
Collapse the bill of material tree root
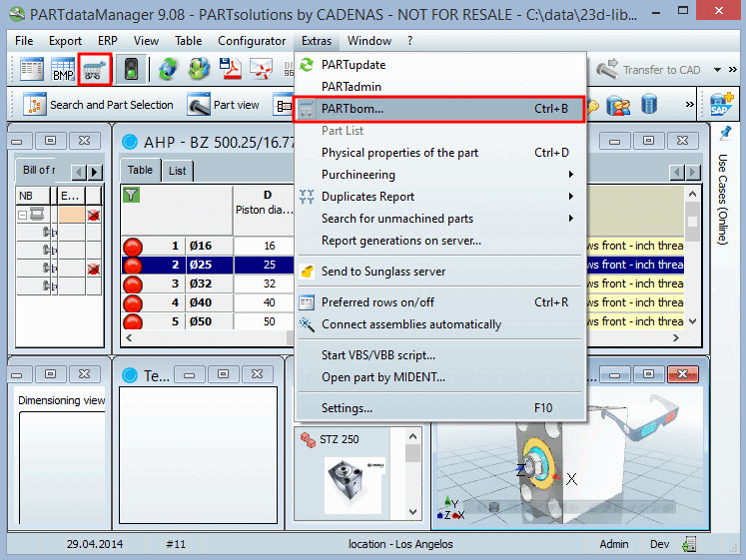click(x=22, y=216)
